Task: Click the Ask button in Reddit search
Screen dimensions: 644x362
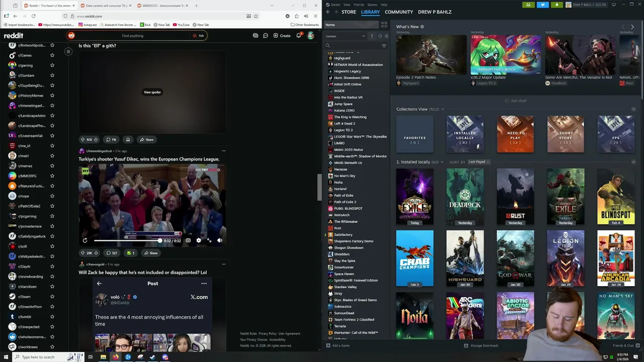Action: coord(198,36)
